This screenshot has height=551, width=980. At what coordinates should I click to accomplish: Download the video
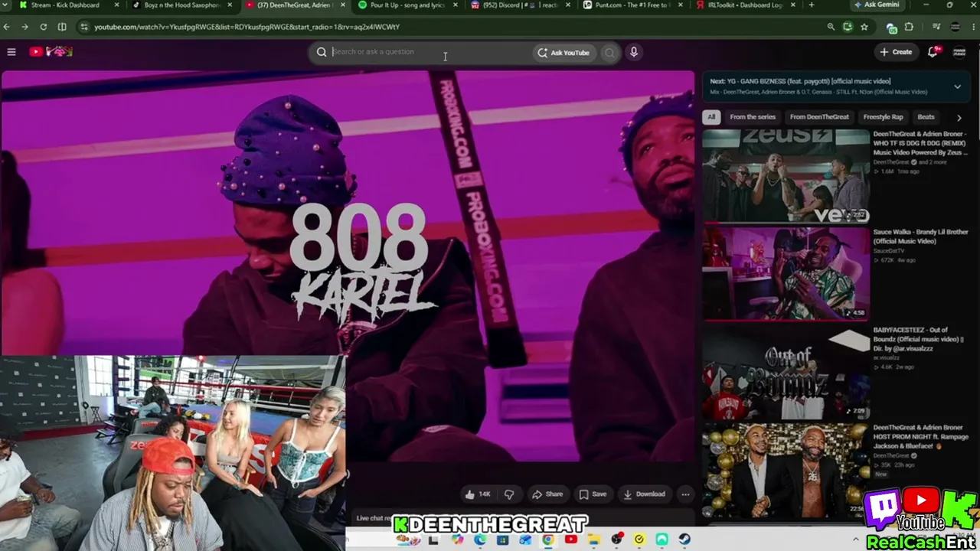[x=644, y=494]
